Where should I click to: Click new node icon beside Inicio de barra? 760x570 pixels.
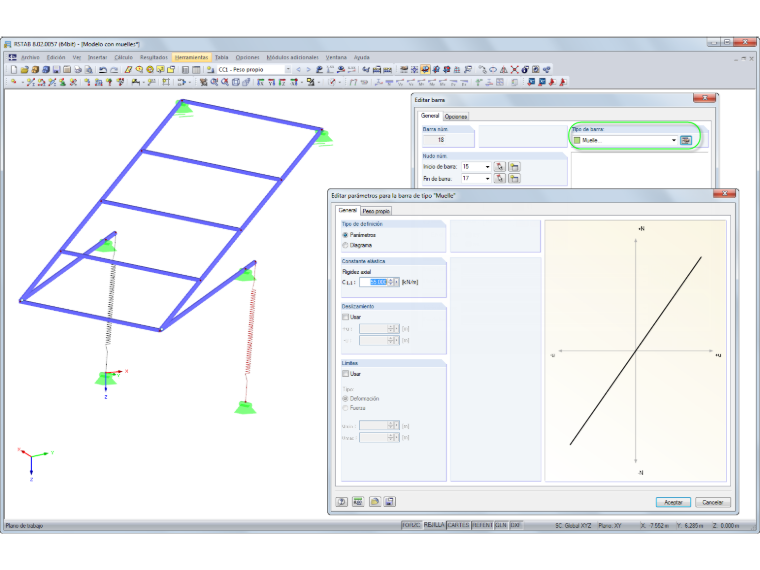point(514,167)
